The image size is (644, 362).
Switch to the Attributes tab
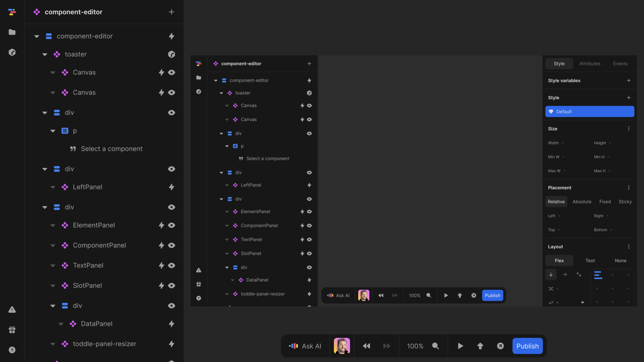coord(590,64)
